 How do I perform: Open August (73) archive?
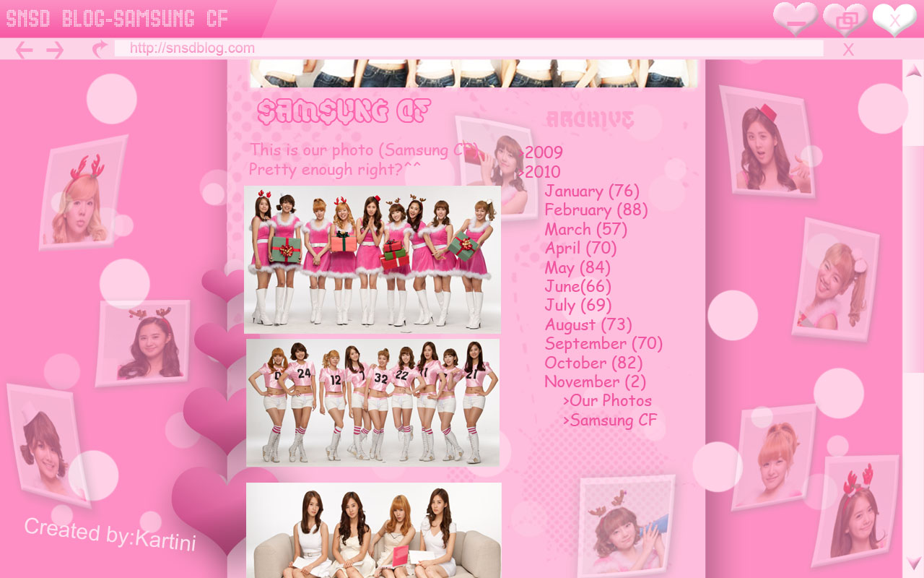tap(588, 324)
